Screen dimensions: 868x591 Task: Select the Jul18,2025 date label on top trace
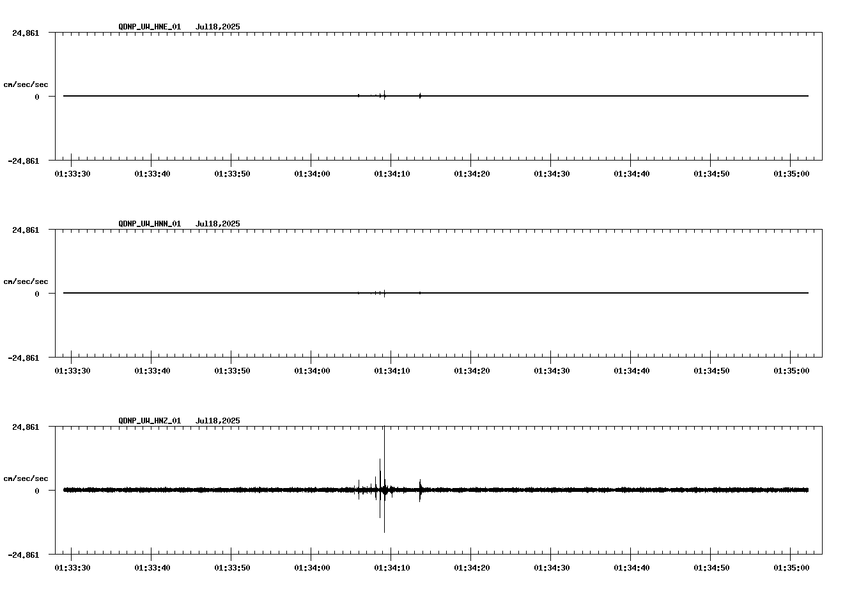point(217,28)
